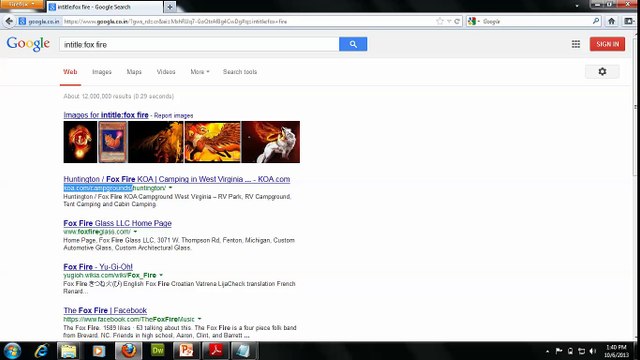
Task: Open a new tab with plus button
Action: point(170,7)
